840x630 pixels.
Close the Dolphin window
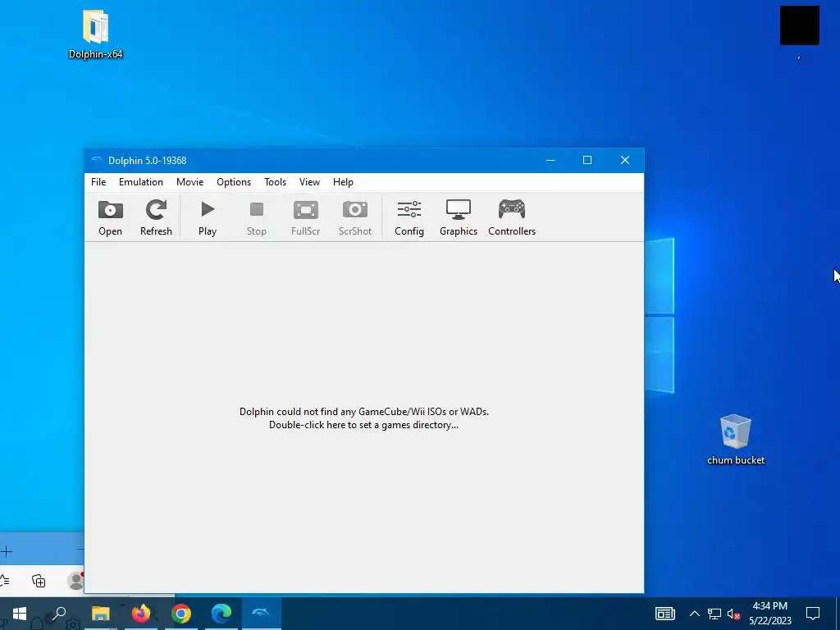click(624, 160)
